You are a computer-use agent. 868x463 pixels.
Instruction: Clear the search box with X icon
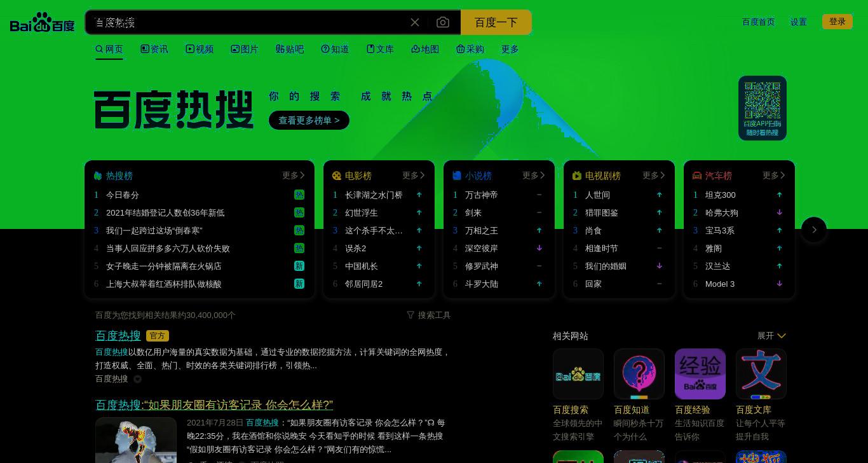[x=415, y=22]
